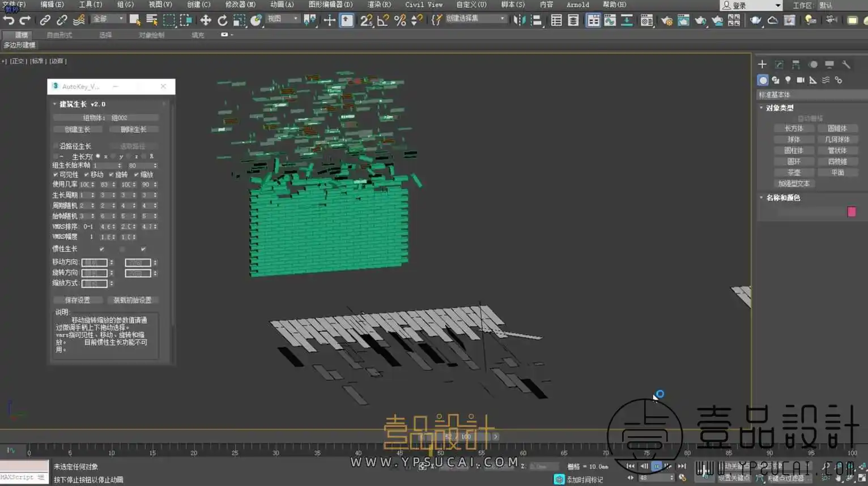Enable the 沿路径生长 checkbox
Viewport: 868px width, 486px height.
(56, 146)
